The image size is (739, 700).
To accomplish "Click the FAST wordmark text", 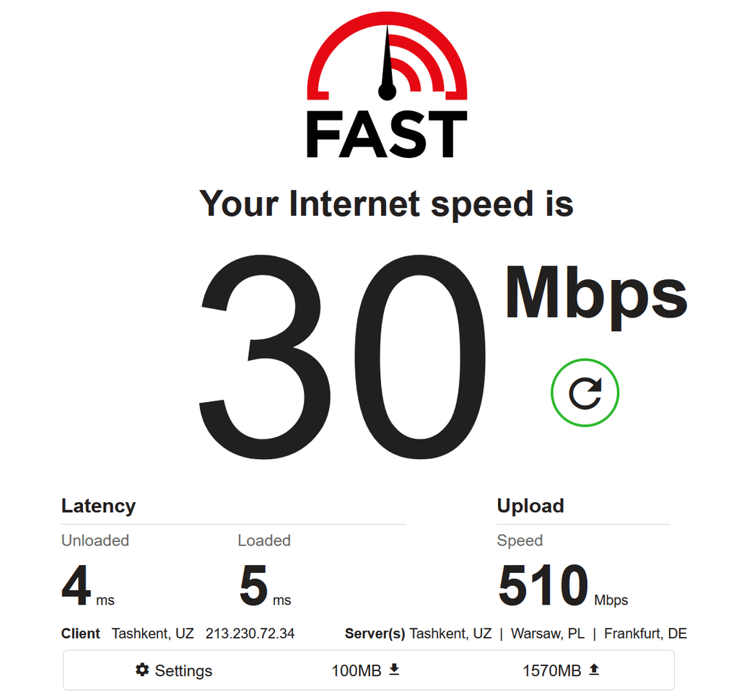I will 387,134.
